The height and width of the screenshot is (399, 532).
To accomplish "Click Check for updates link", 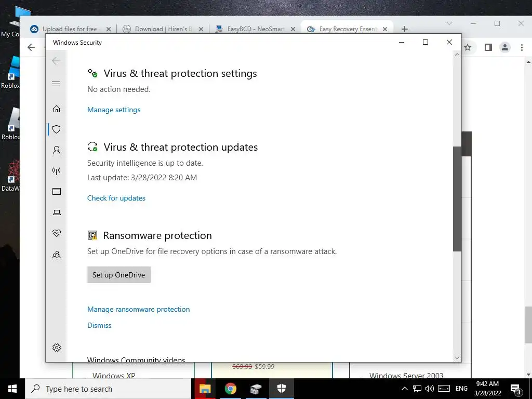I will click(x=116, y=198).
